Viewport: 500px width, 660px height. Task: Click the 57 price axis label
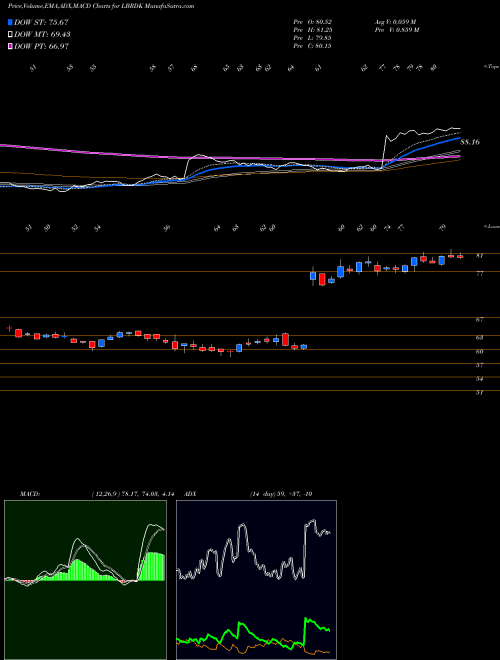(479, 365)
